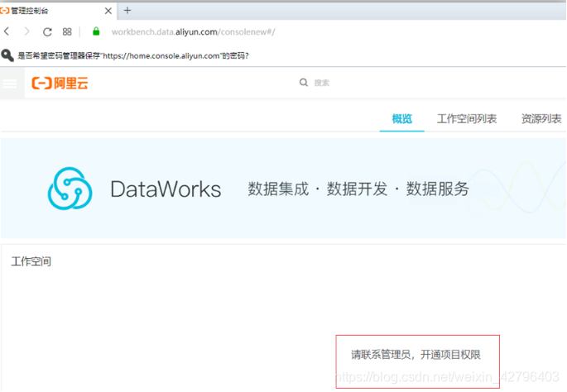The width and height of the screenshot is (567, 392).
Task: Click the 请联系管理员，开通项目权限 message
Action: (x=416, y=355)
